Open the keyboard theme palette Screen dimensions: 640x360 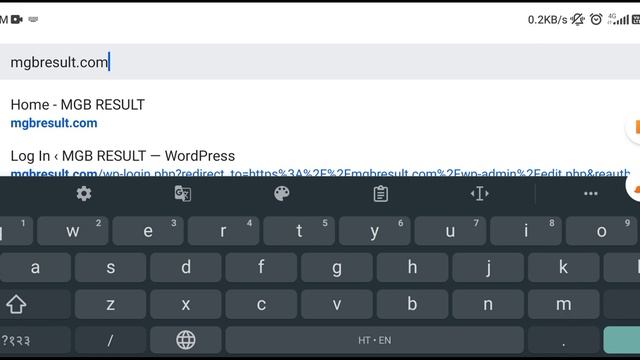(x=282, y=193)
